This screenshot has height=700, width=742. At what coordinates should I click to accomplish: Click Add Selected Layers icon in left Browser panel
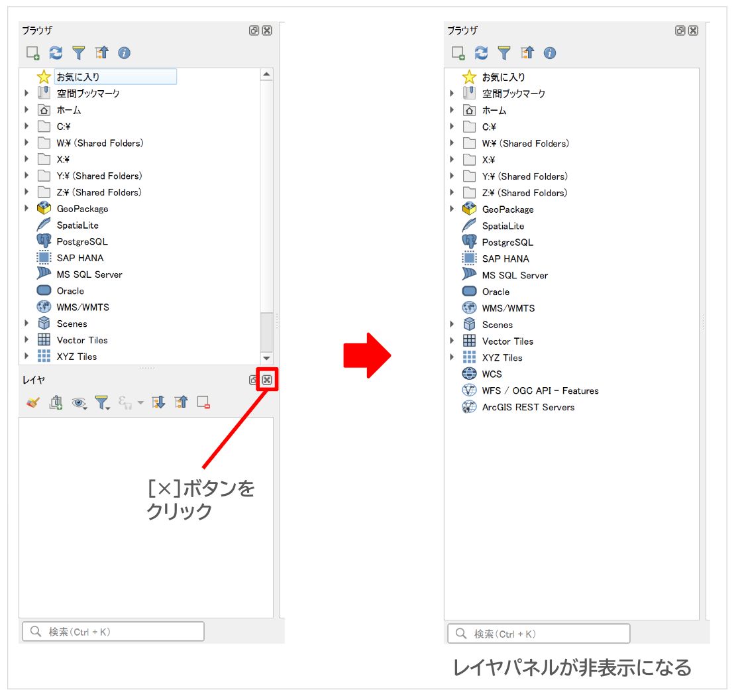point(32,53)
